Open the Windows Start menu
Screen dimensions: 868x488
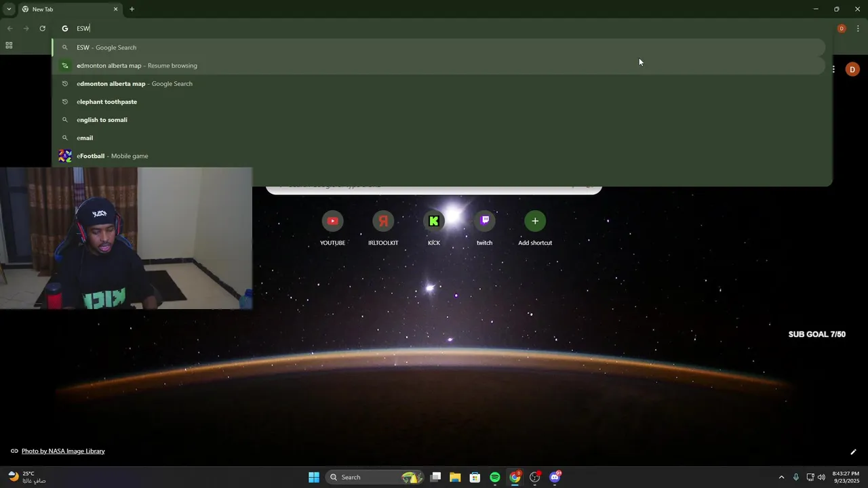[x=314, y=477]
